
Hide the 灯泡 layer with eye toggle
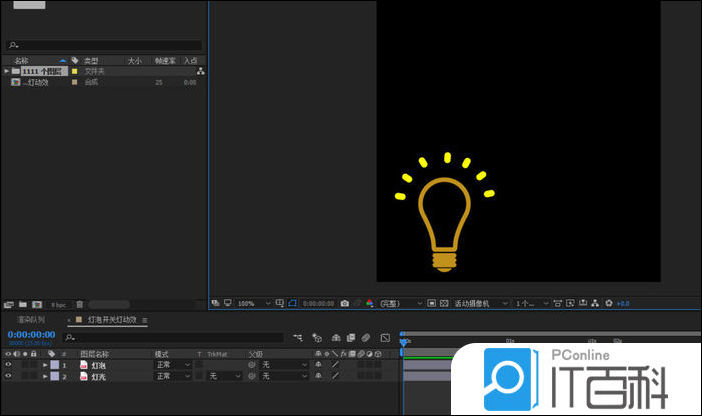tap(9, 365)
